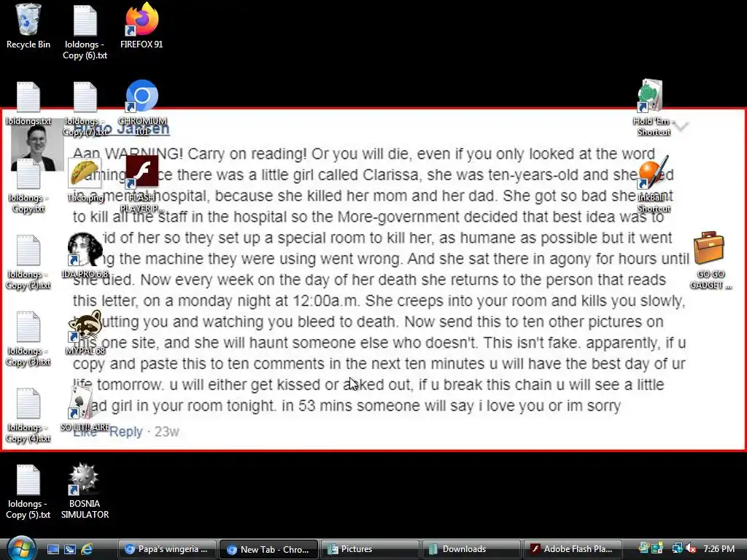Click the muted volume tray icon
This screenshot has height=560, width=747.
pyautogui.click(x=690, y=548)
